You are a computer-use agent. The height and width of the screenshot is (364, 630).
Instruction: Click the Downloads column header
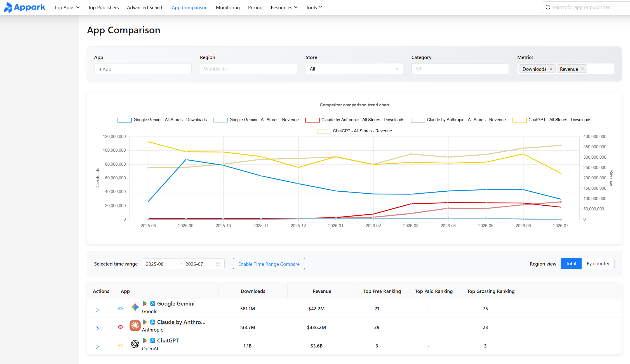click(x=253, y=291)
